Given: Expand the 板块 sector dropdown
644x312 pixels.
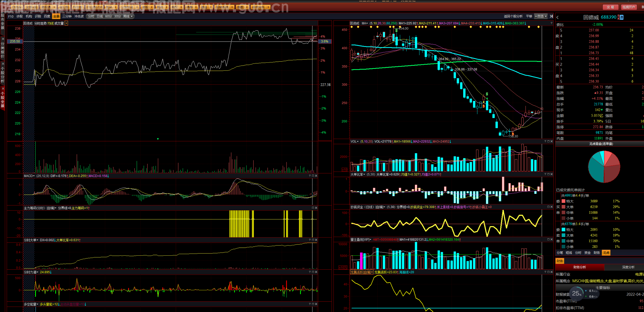Looking at the screenshot, I should tap(115, 7).
